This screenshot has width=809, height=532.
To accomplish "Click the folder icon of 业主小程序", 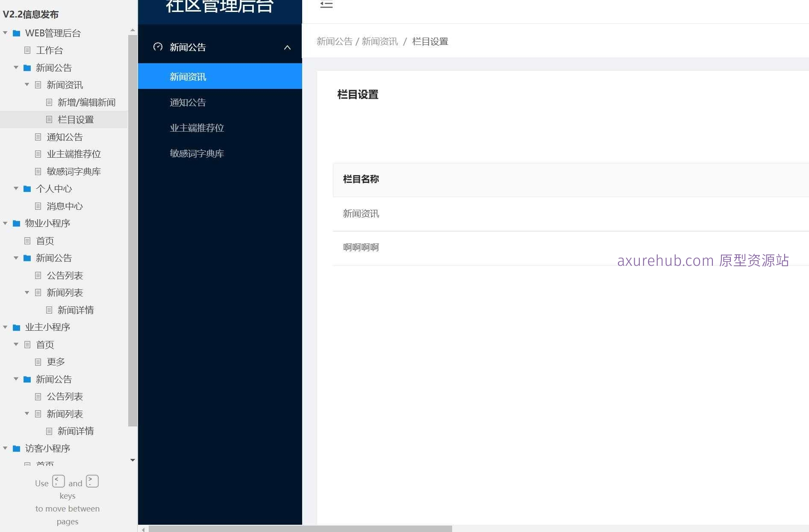I will pyautogui.click(x=17, y=327).
